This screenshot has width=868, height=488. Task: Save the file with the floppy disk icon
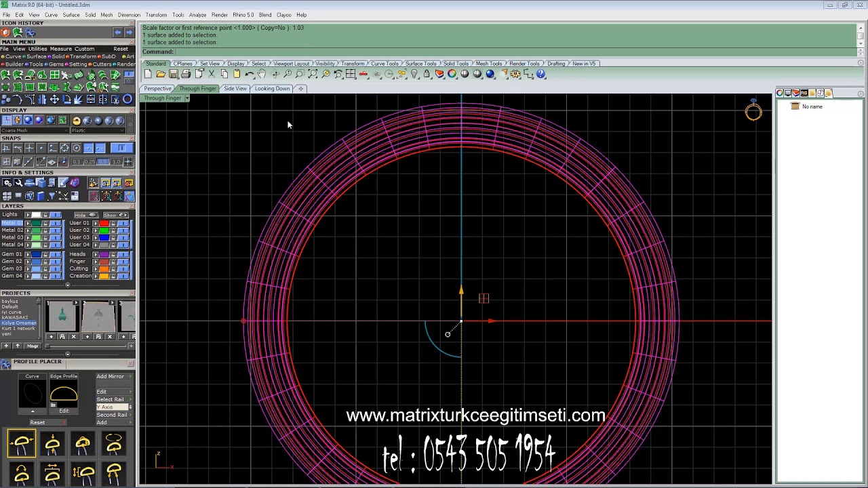click(x=174, y=74)
